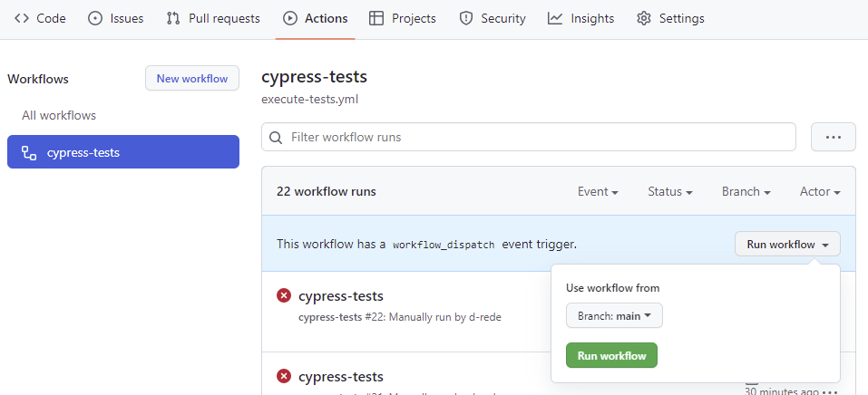The height and width of the screenshot is (395, 868).
Task: Click the Settings gear icon
Action: click(644, 18)
